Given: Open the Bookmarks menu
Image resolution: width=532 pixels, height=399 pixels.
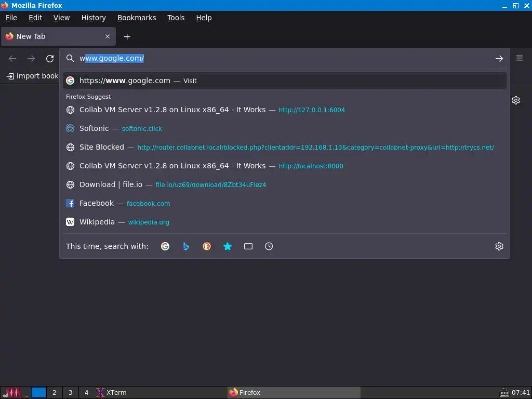Looking at the screenshot, I should point(137,18).
